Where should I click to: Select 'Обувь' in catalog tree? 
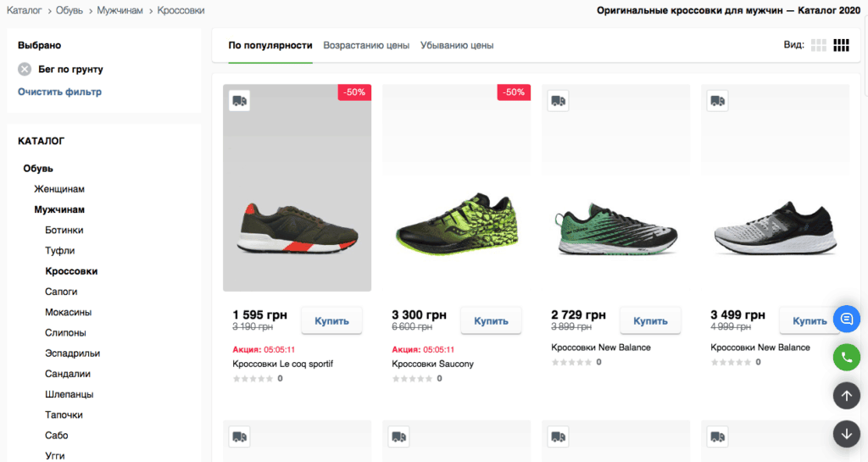pyautogui.click(x=38, y=168)
